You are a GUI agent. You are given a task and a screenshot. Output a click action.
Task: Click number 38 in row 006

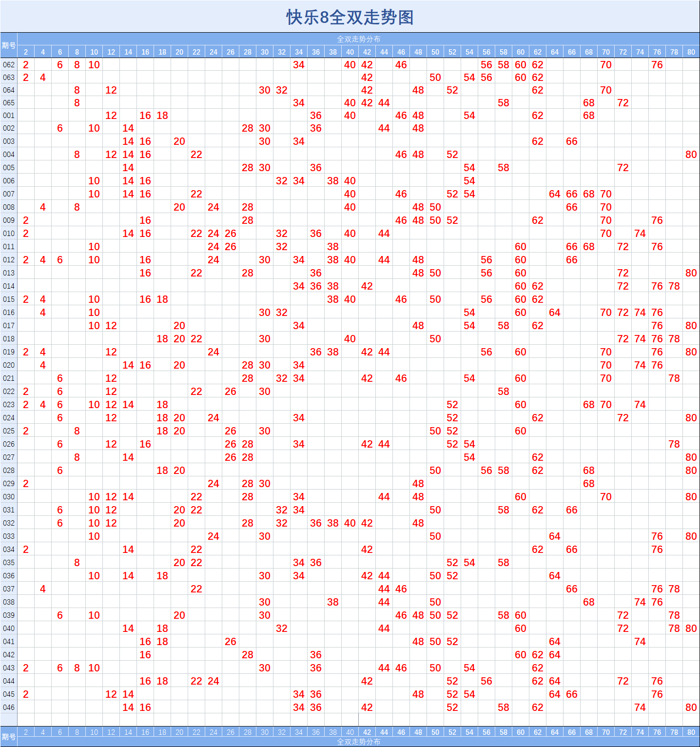point(333,181)
